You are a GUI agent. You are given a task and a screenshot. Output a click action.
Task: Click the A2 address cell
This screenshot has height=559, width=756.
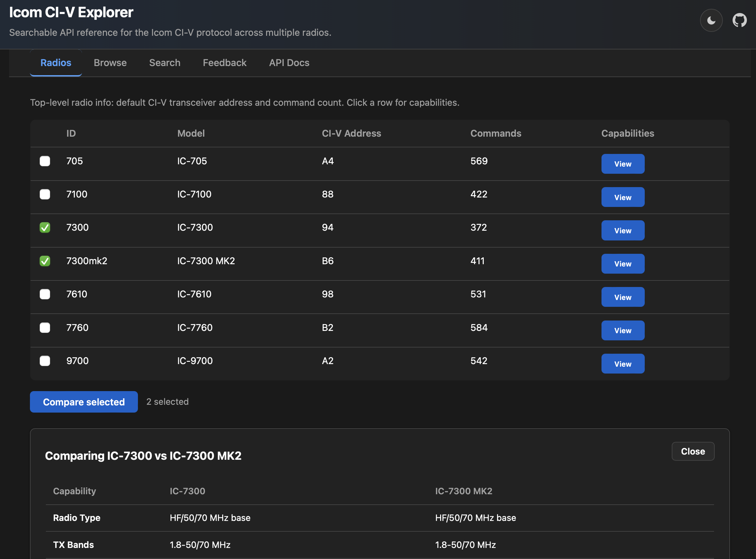pyautogui.click(x=328, y=361)
